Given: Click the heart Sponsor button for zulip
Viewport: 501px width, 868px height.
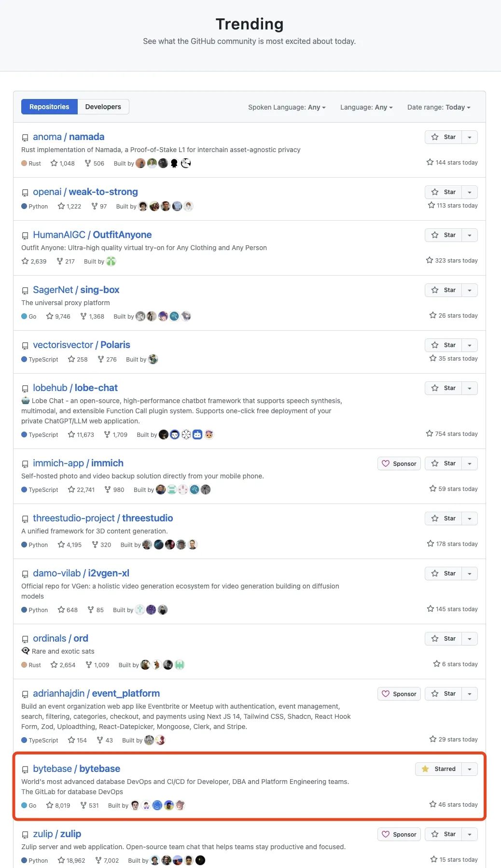Looking at the screenshot, I should (399, 834).
